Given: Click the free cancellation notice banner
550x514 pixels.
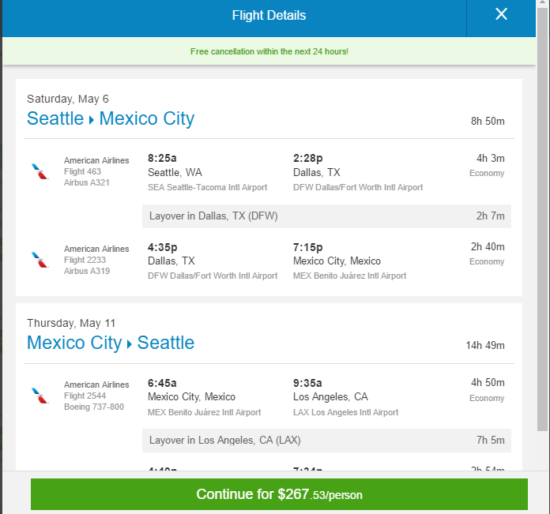Looking at the screenshot, I should [x=269, y=51].
